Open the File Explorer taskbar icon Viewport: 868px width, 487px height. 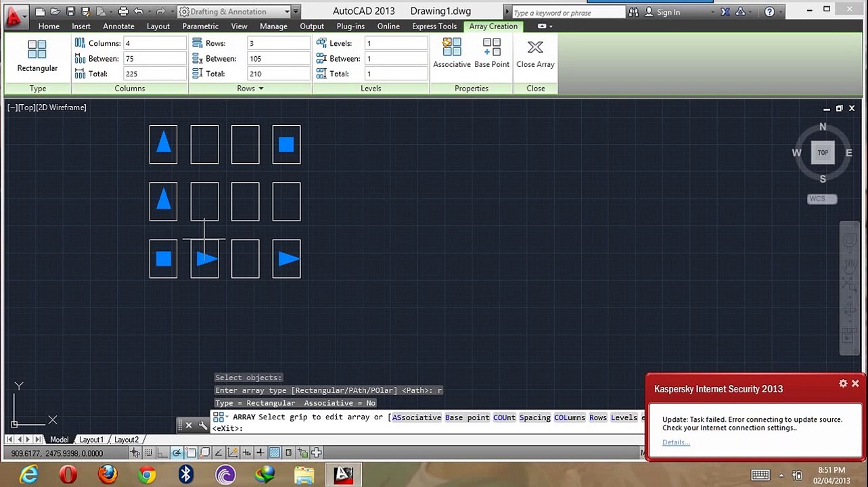(x=304, y=475)
